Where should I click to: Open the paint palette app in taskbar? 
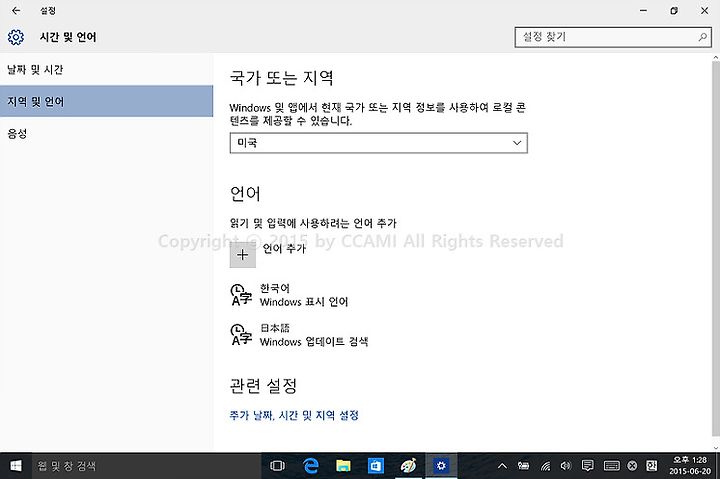pyautogui.click(x=408, y=466)
